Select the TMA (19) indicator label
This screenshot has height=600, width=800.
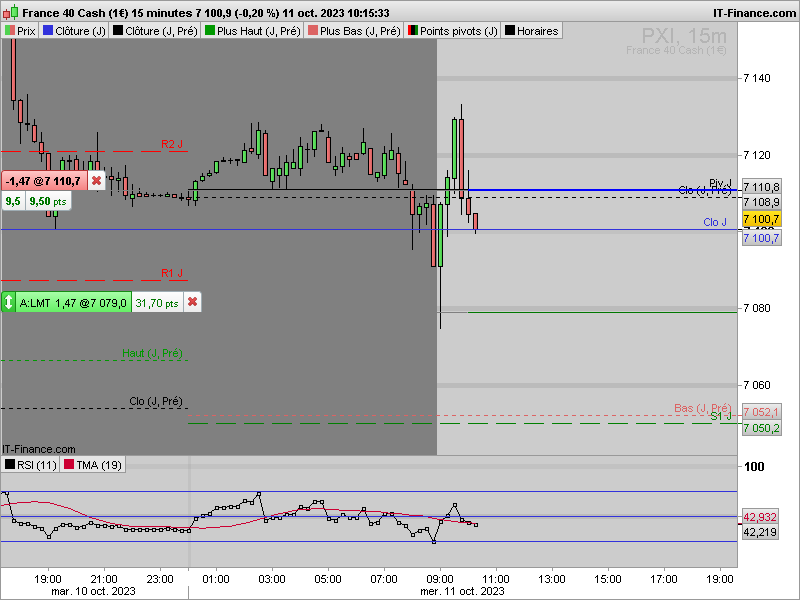pos(93,465)
